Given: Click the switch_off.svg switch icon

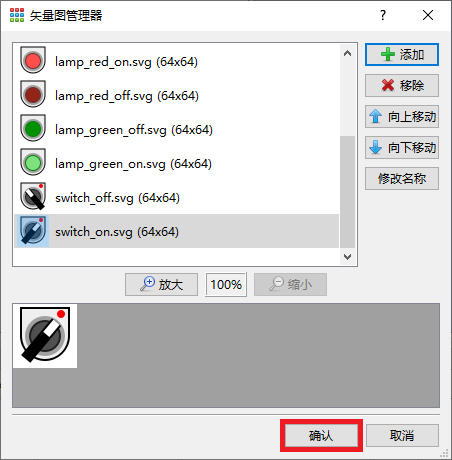Looking at the screenshot, I should [x=33, y=196].
